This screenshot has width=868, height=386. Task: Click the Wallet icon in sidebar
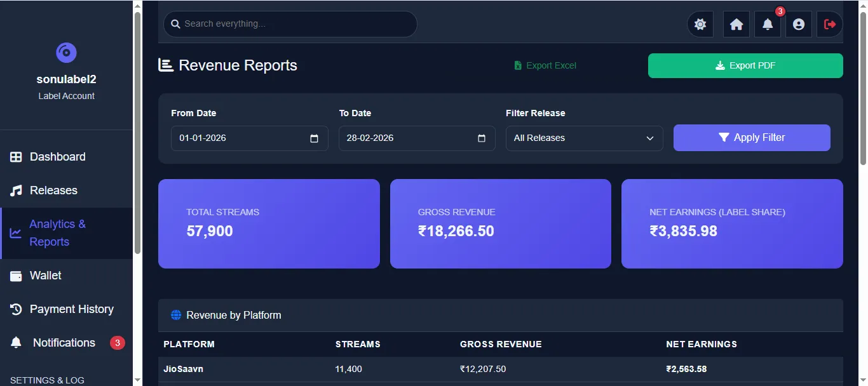coord(16,276)
